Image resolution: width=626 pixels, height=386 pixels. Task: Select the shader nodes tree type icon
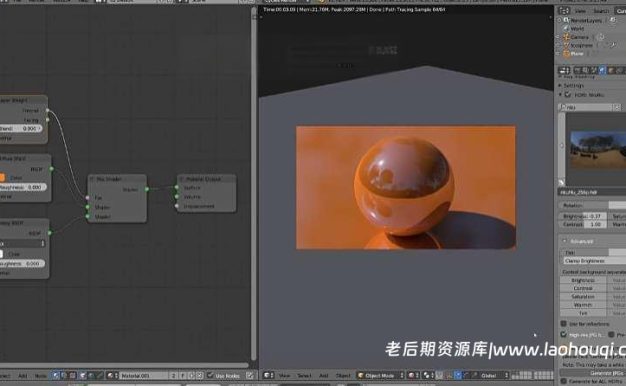(x=55, y=375)
